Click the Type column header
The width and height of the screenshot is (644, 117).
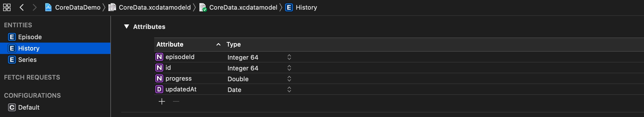tap(234, 44)
